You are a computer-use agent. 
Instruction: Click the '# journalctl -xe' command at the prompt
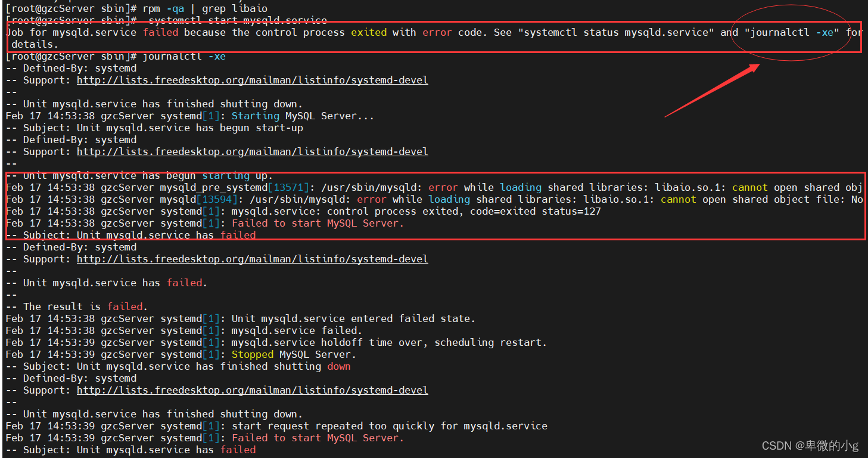[181, 56]
